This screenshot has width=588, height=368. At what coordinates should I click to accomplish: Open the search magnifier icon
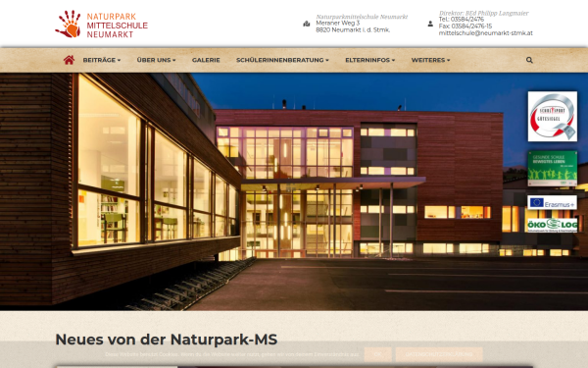tap(529, 60)
